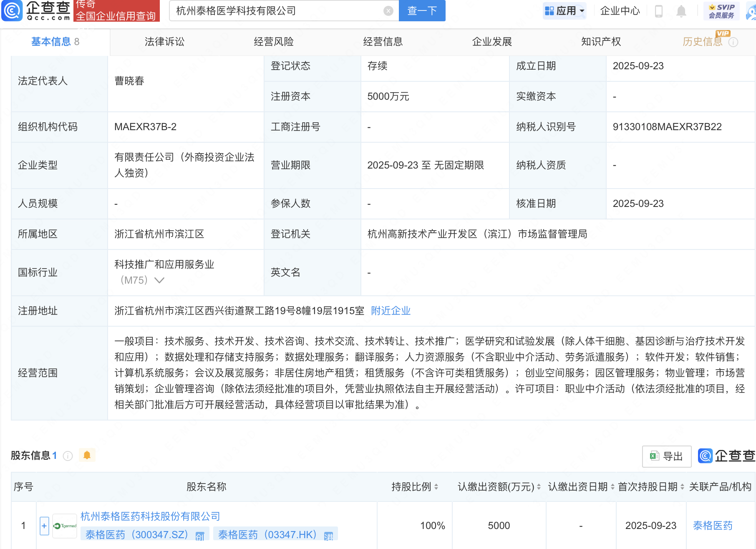
Task: Switch to 经营风险 tab
Action: pyautogui.click(x=274, y=42)
